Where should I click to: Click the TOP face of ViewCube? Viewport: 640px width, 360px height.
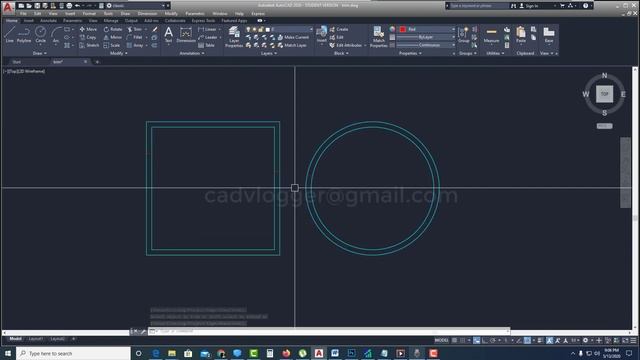point(604,94)
